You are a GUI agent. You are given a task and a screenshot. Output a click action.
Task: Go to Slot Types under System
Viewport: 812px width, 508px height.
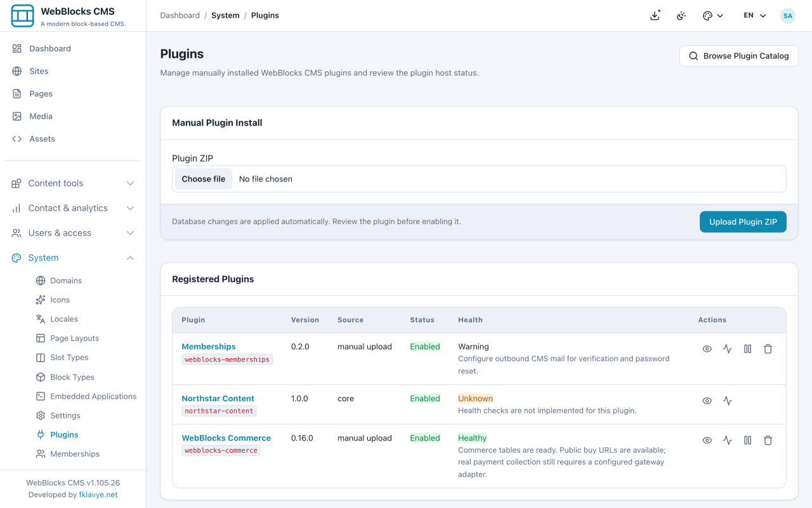69,358
